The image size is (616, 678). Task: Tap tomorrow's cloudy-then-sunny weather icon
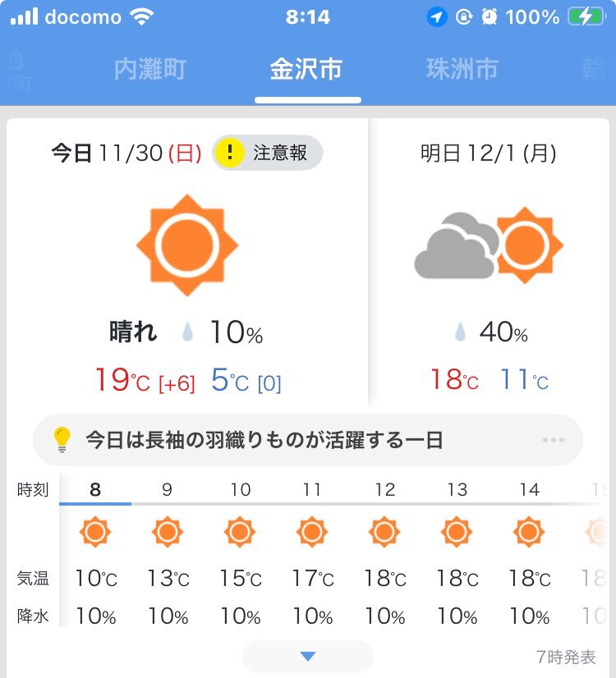pos(489,245)
